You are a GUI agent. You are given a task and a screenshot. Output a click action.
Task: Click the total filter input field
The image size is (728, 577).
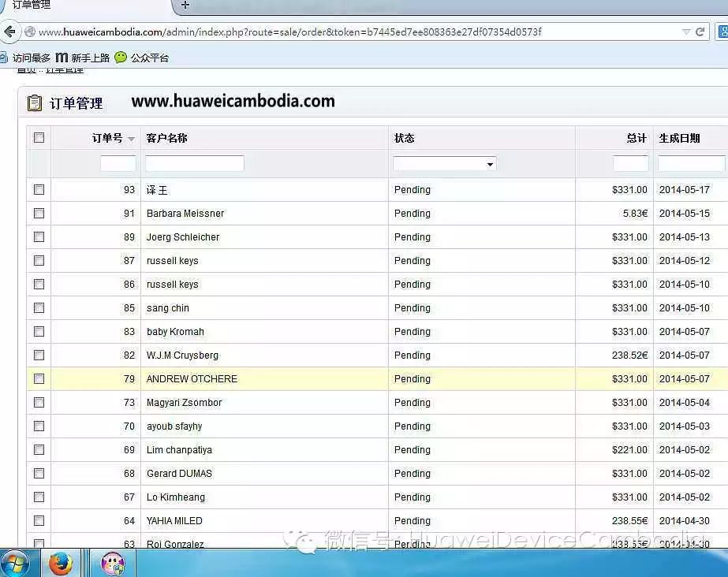(630, 164)
